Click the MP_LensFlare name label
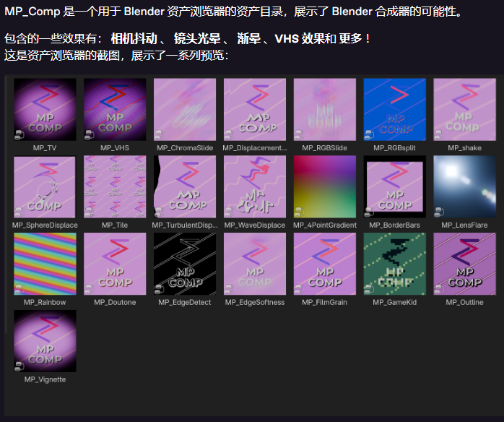Image resolution: width=504 pixels, height=422 pixels. click(464, 225)
